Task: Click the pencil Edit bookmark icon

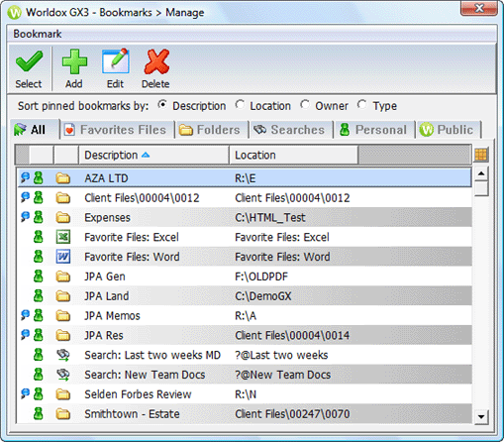Action: click(115, 60)
